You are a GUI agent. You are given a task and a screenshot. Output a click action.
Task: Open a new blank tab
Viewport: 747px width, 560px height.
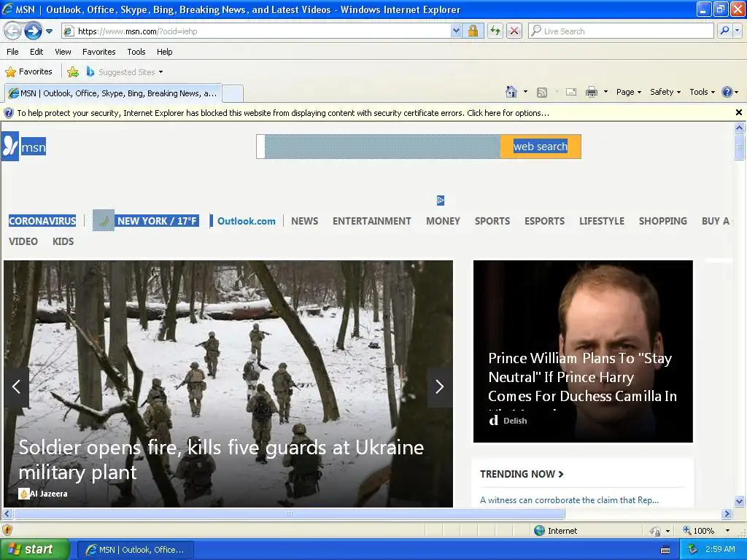233,93
